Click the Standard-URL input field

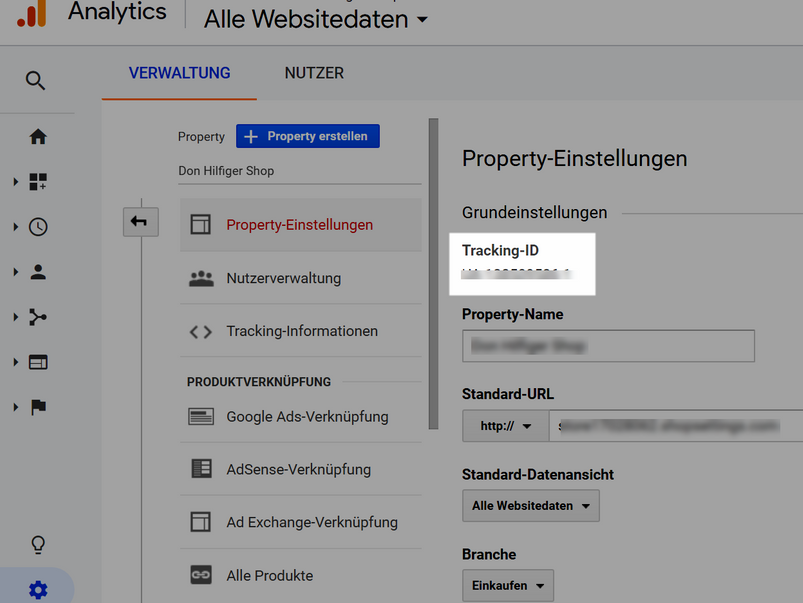coord(676,426)
